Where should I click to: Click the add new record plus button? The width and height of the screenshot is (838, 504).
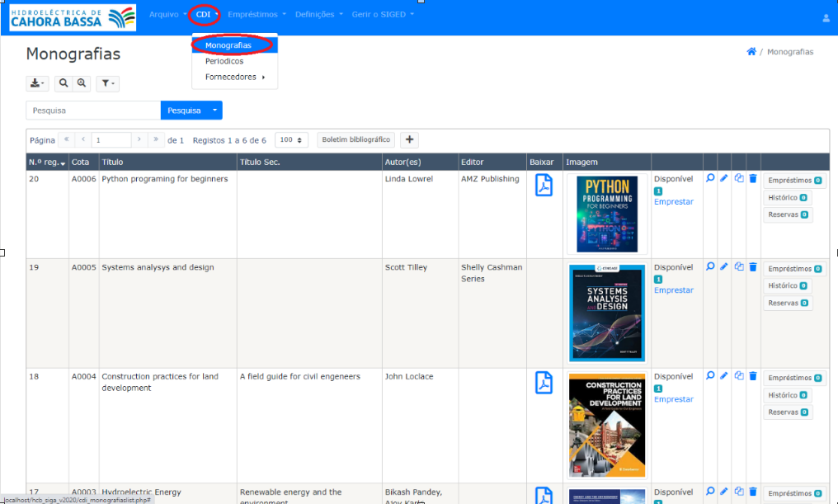[x=409, y=140]
